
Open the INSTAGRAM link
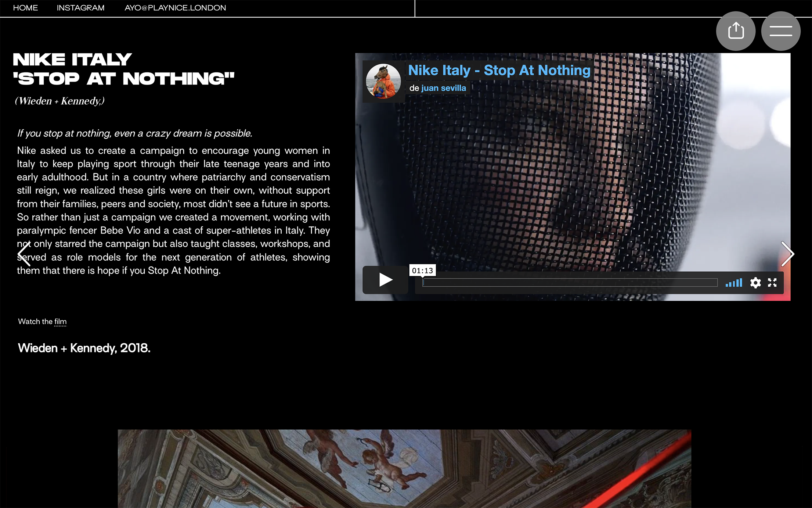(80, 8)
